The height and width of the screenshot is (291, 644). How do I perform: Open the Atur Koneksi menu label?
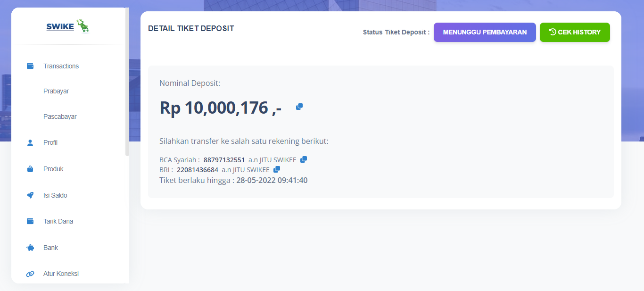61,274
